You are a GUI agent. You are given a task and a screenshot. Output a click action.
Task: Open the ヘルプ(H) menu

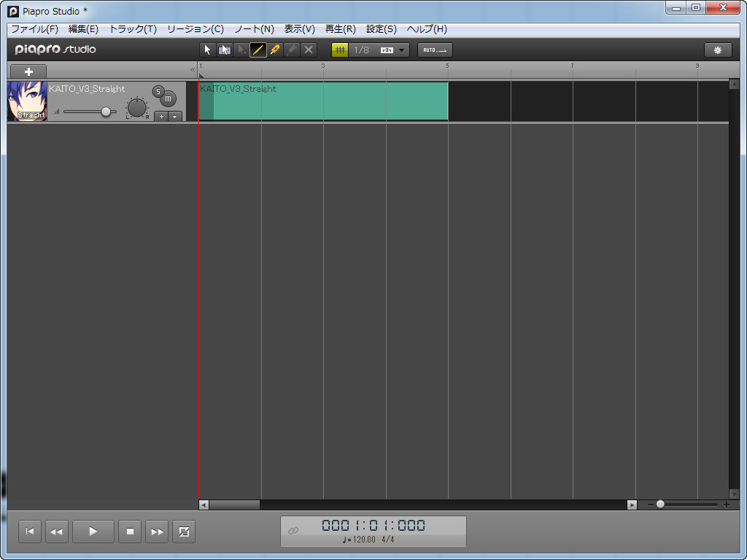click(x=427, y=29)
